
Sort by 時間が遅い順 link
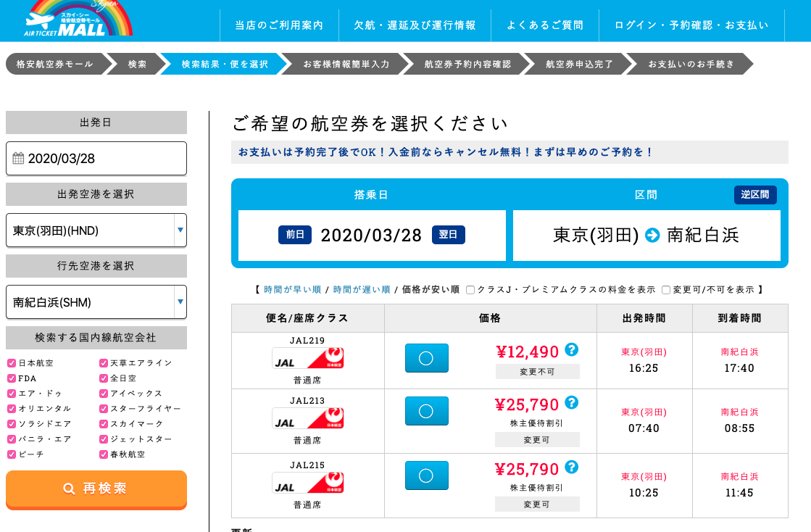[x=362, y=289]
